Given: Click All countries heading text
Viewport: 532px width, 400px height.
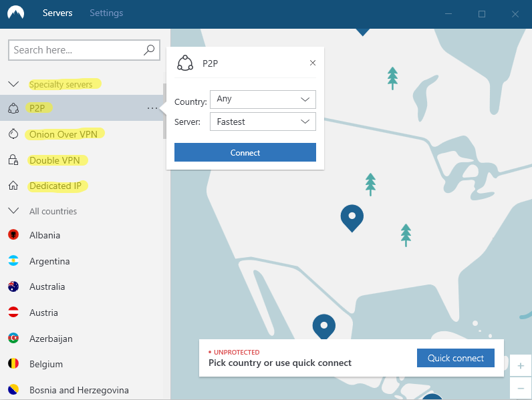Looking at the screenshot, I should (x=53, y=211).
